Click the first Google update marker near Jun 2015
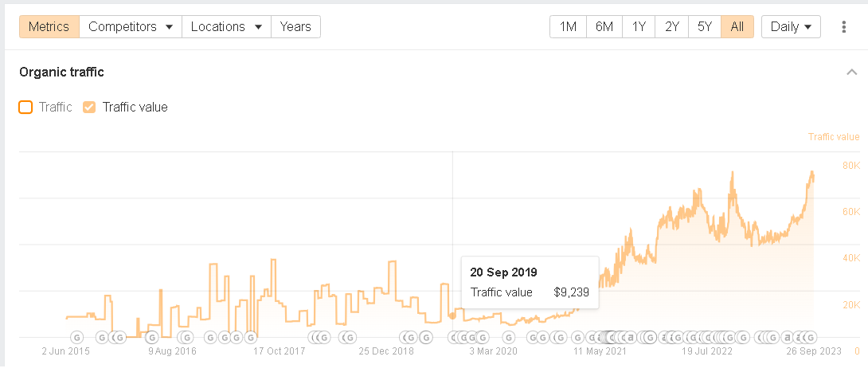The image size is (868, 380). pyautogui.click(x=77, y=337)
